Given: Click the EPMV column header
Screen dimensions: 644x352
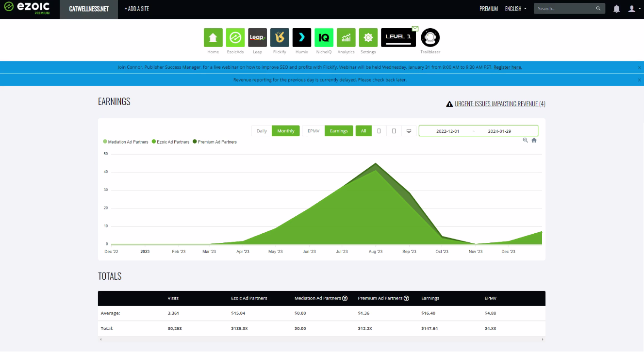Looking at the screenshot, I should coord(490,299).
